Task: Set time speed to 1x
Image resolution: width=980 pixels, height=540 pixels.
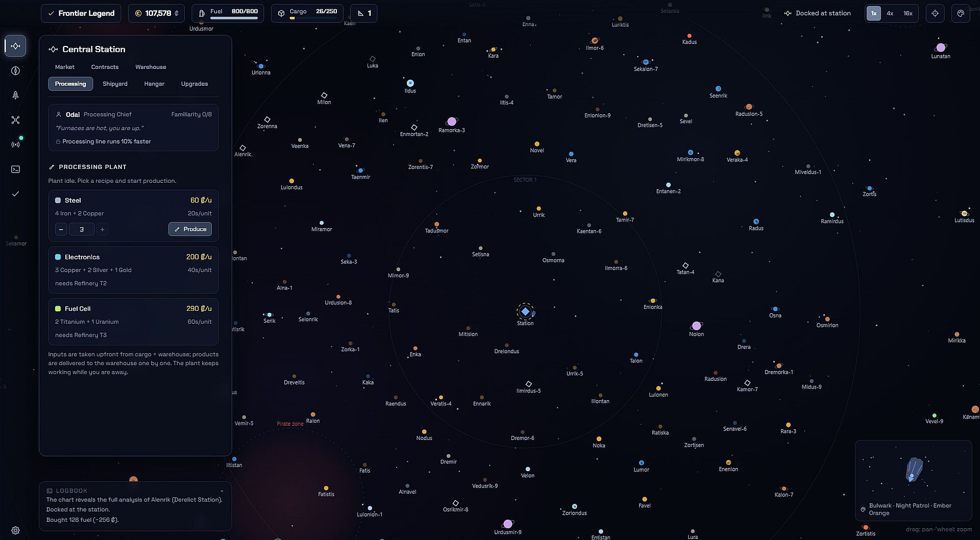Action: (874, 13)
